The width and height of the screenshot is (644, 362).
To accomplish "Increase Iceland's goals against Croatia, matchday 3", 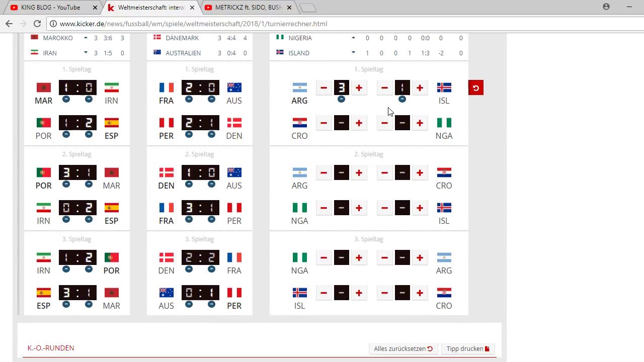I will tap(359, 293).
